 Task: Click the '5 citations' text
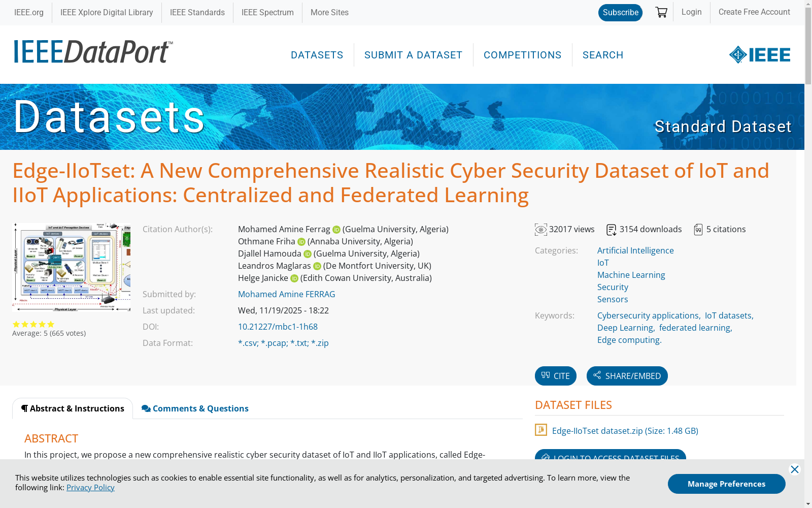click(x=726, y=229)
